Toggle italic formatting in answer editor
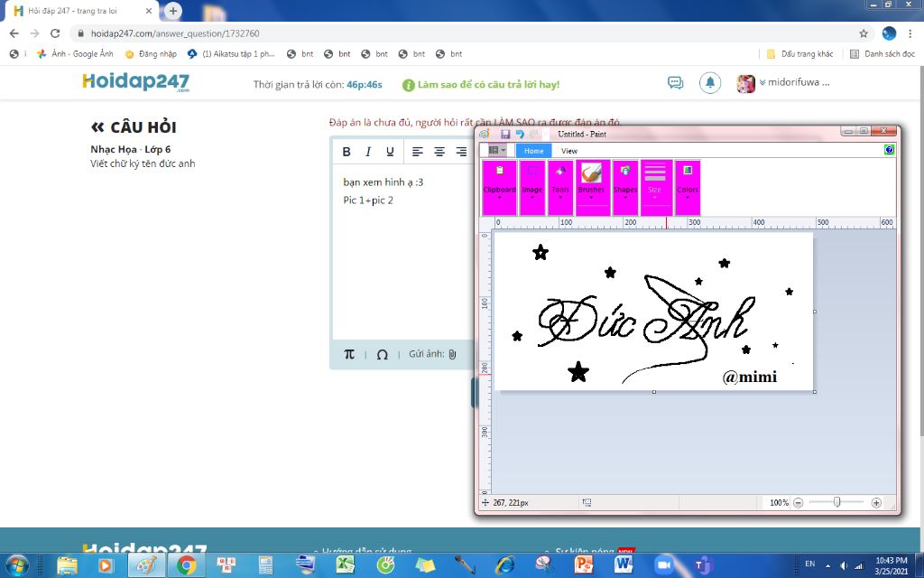924x578 pixels. 368,152
